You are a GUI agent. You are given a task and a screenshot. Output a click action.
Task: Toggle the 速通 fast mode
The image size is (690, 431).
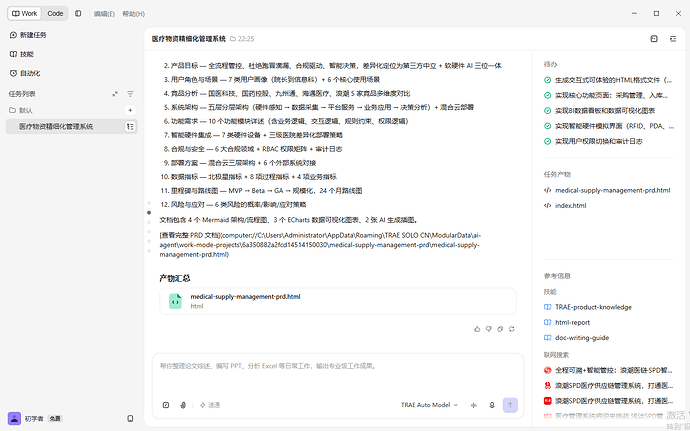pyautogui.click(x=210, y=405)
